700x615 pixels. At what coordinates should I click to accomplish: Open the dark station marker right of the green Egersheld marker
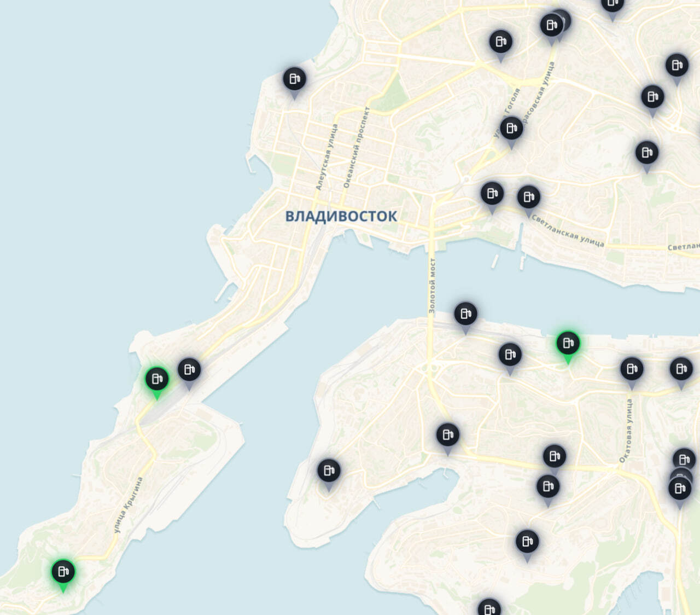click(189, 370)
